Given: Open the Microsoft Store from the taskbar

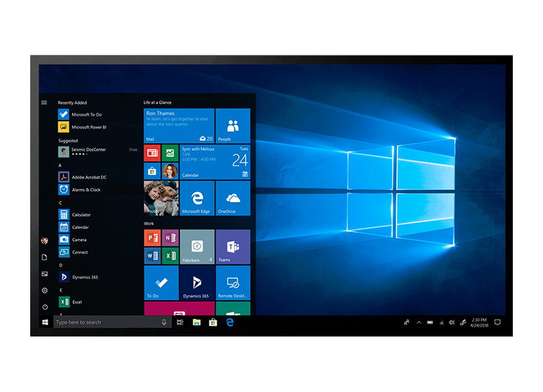Looking at the screenshot, I should (x=212, y=323).
